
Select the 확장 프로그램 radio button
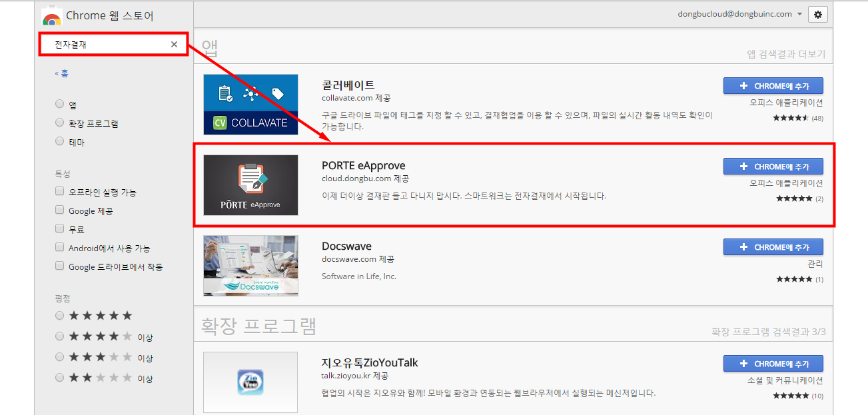click(60, 123)
